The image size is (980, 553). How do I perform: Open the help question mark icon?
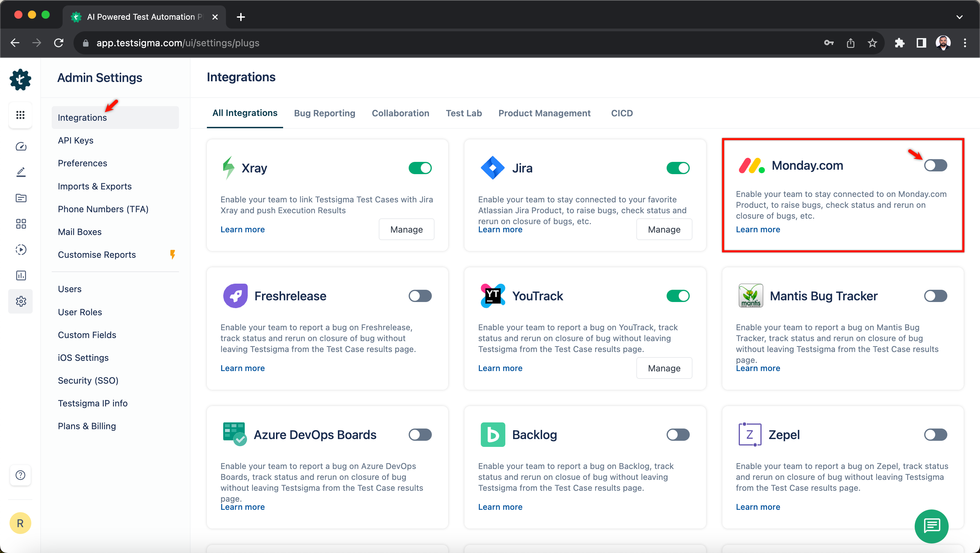click(x=20, y=475)
